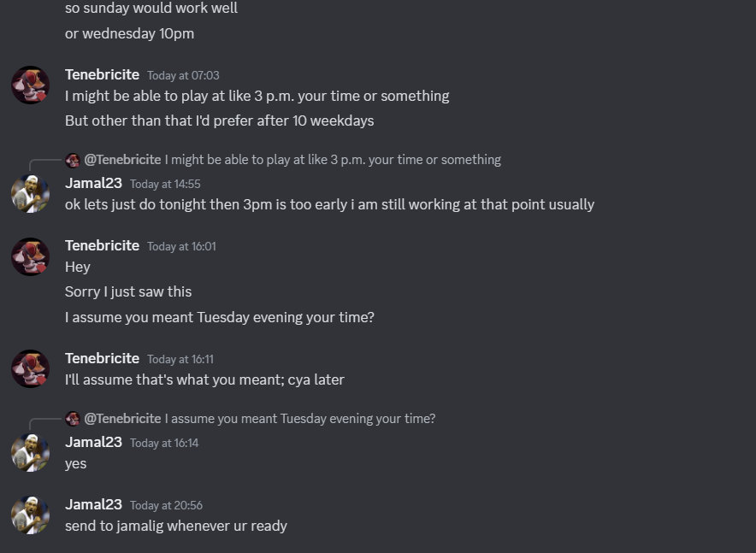Click the message "or wednesday 10pm"
This screenshot has width=756, height=553.
(x=129, y=34)
